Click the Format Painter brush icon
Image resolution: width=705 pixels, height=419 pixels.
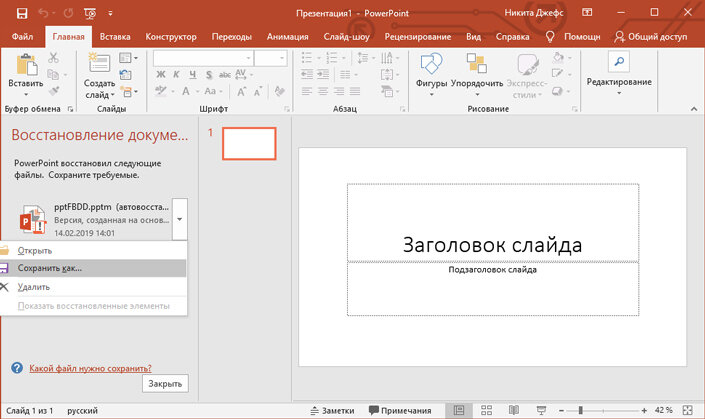pos(54,91)
